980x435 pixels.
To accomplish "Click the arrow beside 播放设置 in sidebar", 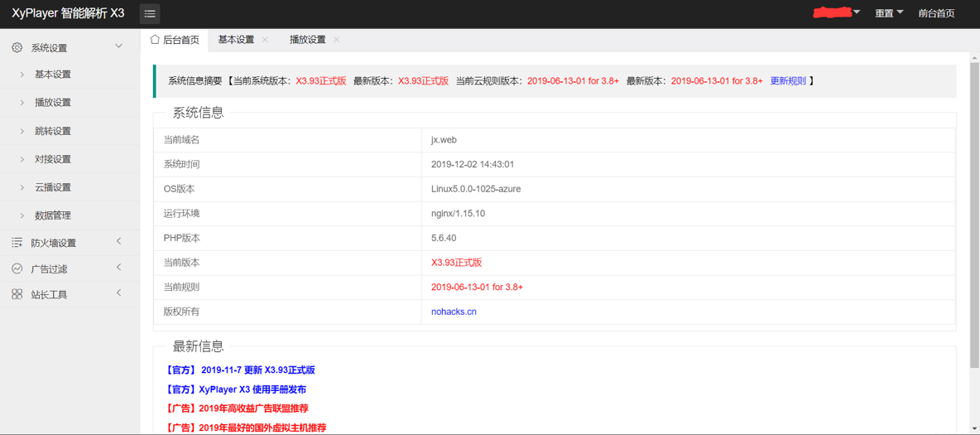I will coord(22,103).
